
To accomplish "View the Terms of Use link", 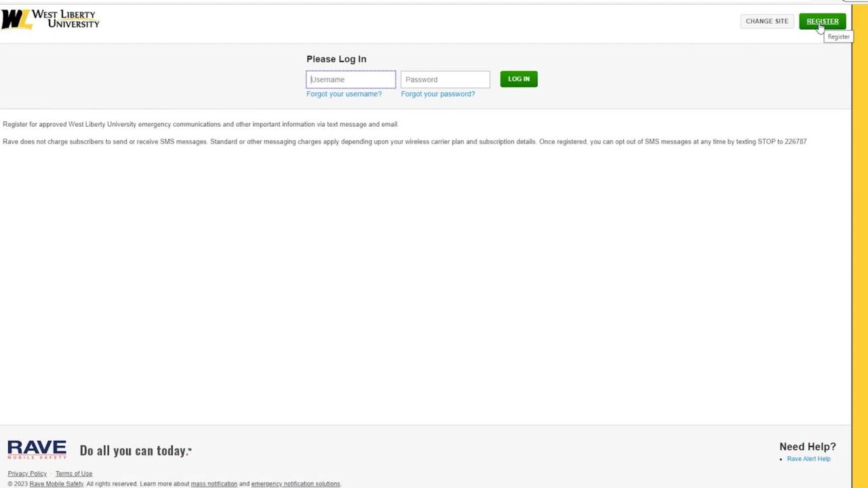I will pyautogui.click(x=74, y=474).
